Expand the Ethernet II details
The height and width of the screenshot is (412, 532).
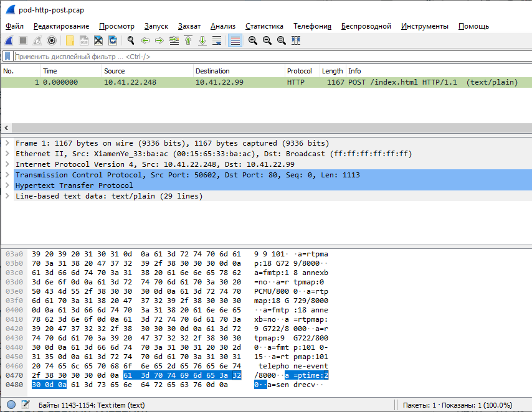click(x=7, y=154)
